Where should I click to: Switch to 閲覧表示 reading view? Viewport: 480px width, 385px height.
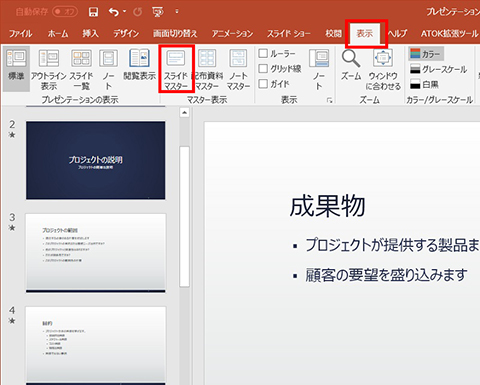pyautogui.click(x=139, y=65)
